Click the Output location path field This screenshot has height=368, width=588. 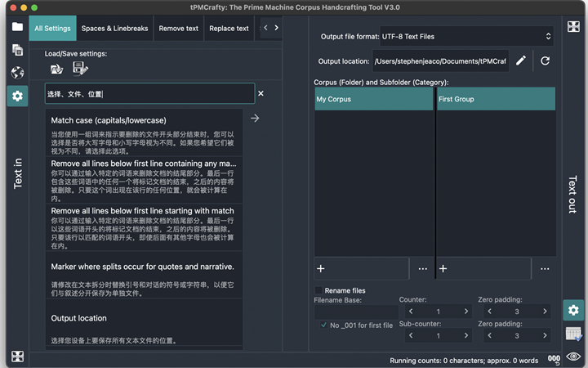pyautogui.click(x=441, y=61)
